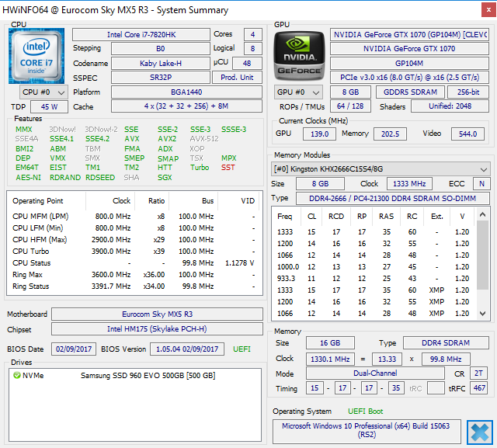Click the GPU memory clock 202.5 value

390,134
